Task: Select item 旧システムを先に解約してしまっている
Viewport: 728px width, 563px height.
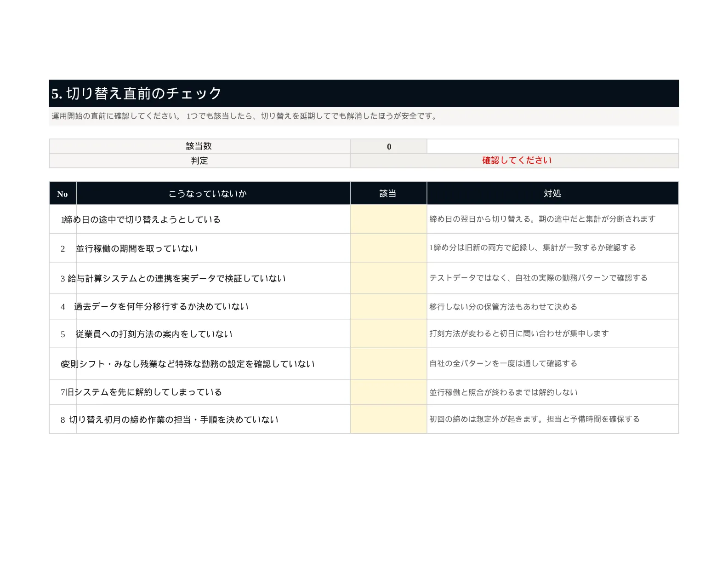Action: (144, 392)
